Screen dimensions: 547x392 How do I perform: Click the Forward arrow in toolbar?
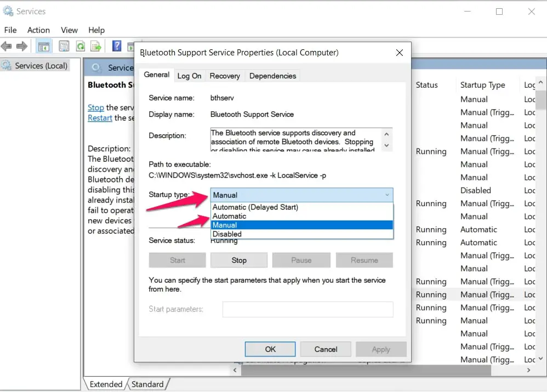(x=22, y=46)
